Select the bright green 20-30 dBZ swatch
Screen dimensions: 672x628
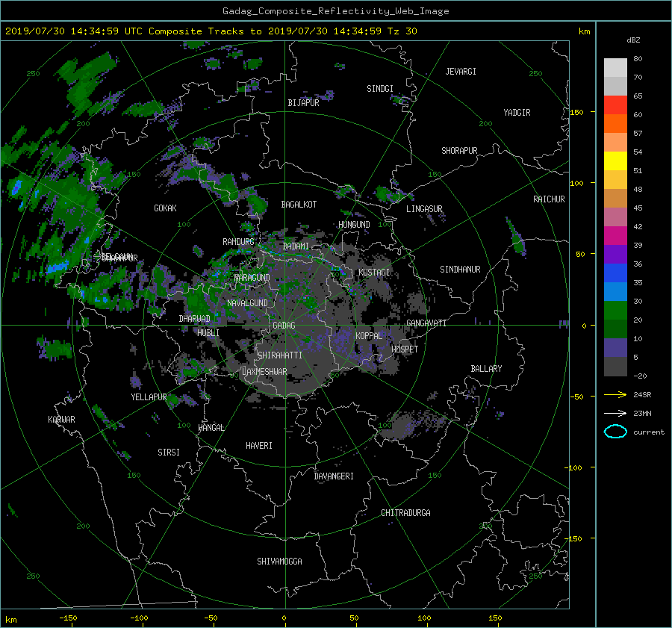(615, 310)
